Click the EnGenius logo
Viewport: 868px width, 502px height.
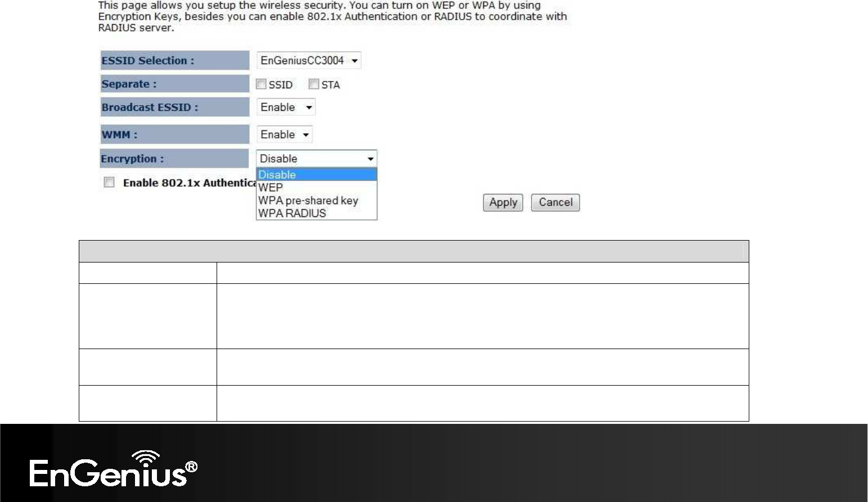113,469
